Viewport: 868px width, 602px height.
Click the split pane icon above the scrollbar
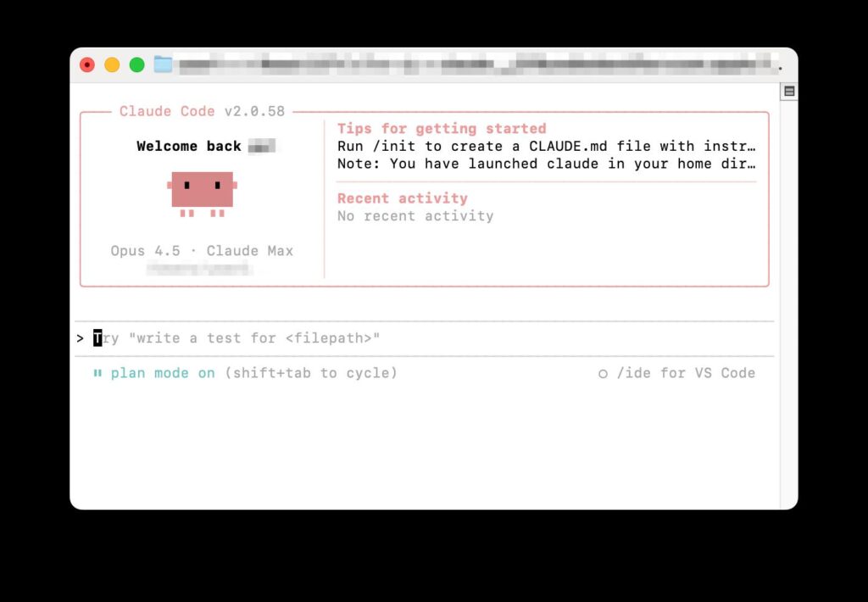coord(789,92)
